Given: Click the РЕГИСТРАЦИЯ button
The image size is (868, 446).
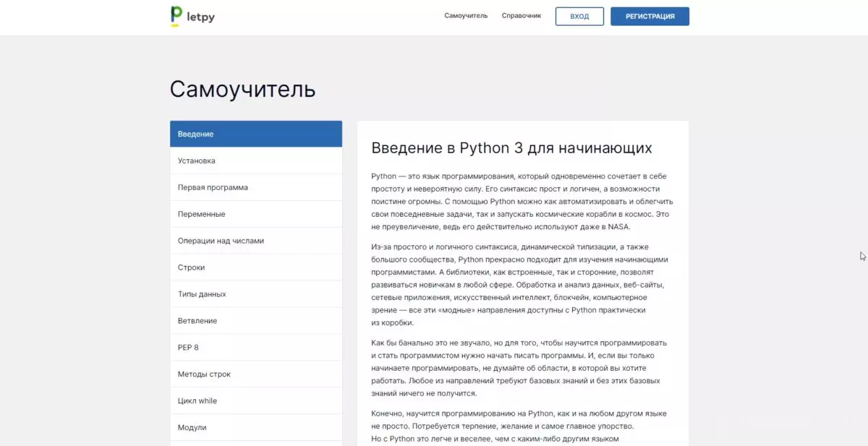Looking at the screenshot, I should point(650,17).
